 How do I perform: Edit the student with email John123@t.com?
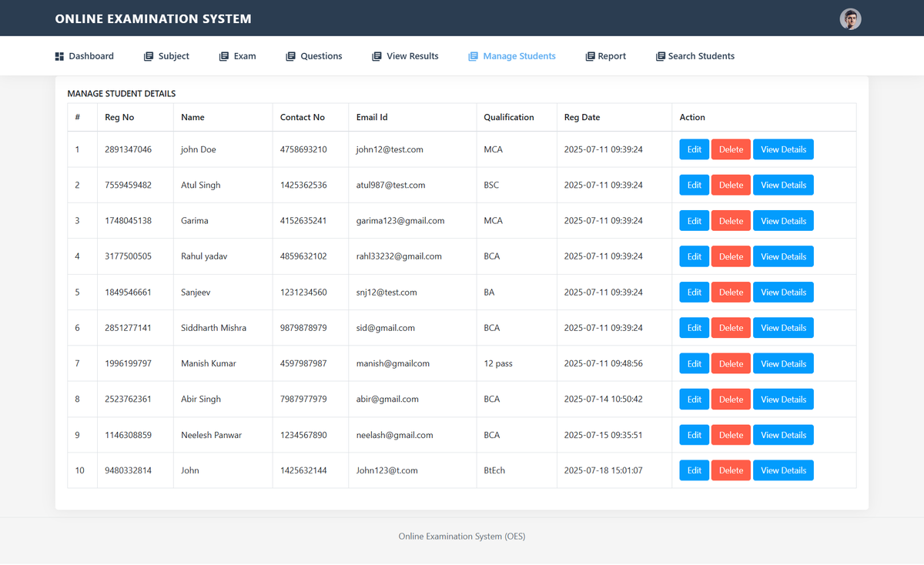point(694,470)
